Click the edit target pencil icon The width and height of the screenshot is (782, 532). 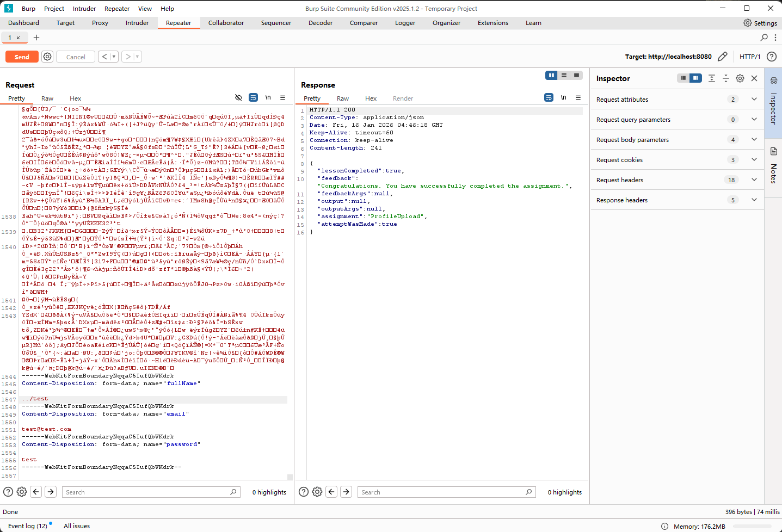pos(723,57)
